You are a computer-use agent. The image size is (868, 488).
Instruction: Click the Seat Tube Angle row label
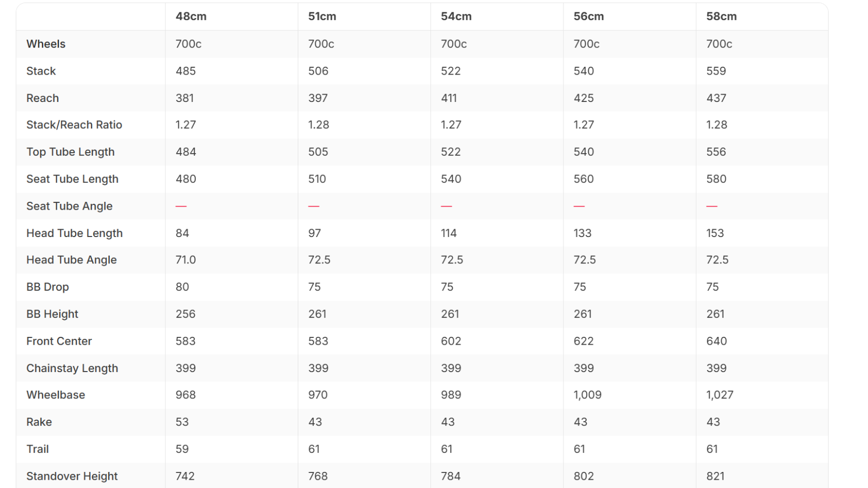coord(69,206)
